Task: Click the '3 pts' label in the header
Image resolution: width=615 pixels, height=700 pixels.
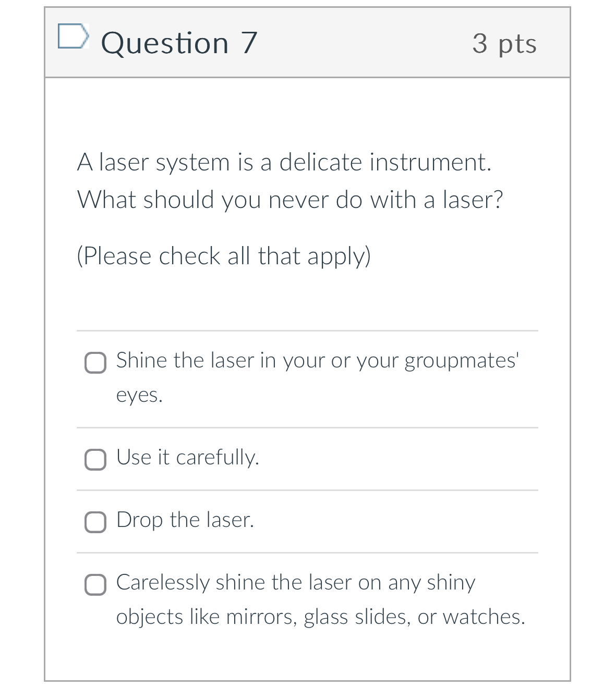Action: [505, 44]
